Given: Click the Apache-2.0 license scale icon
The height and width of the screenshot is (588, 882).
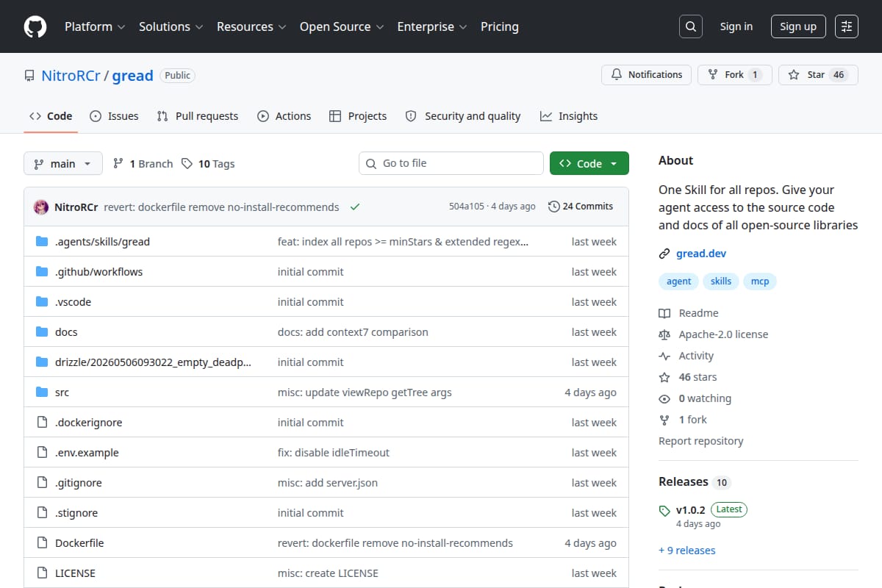Looking at the screenshot, I should (x=664, y=334).
